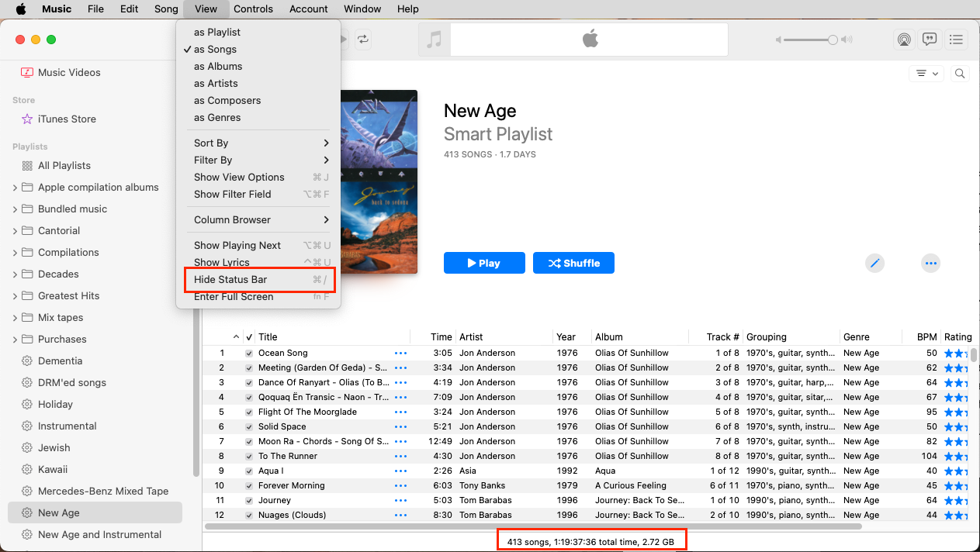The height and width of the screenshot is (552, 980).
Task: Uncheck the Aqua I checkbox
Action: 249,471
